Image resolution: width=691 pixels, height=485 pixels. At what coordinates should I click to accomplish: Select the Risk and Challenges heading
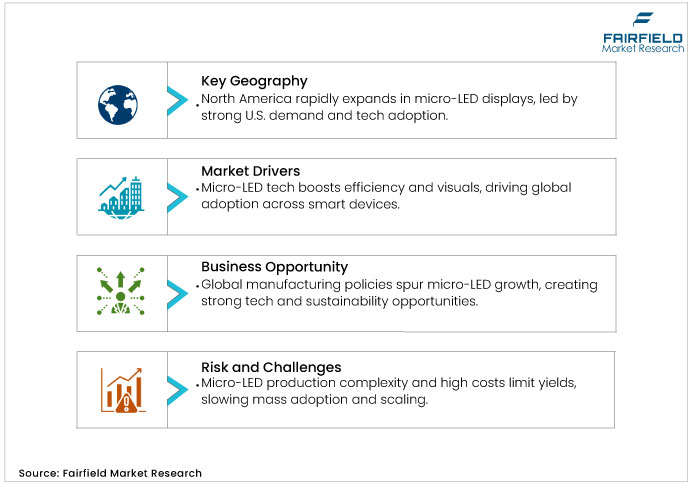pos(270,367)
